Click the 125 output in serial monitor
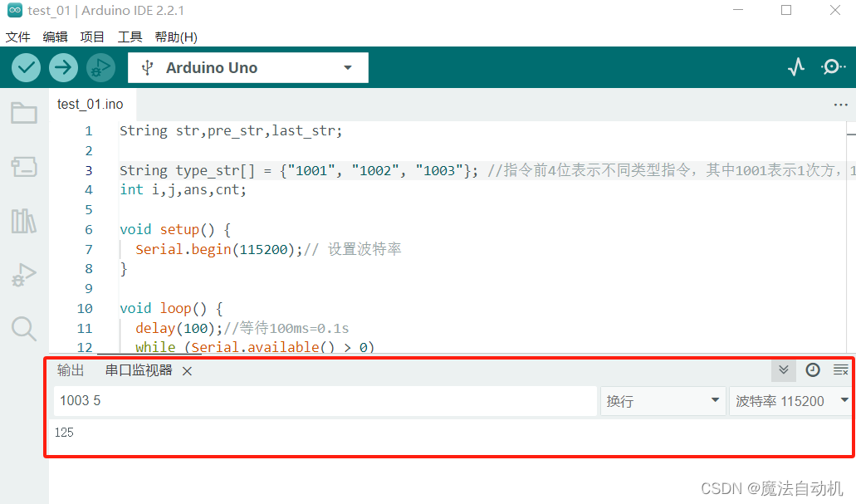This screenshot has height=504, width=856. (x=64, y=433)
